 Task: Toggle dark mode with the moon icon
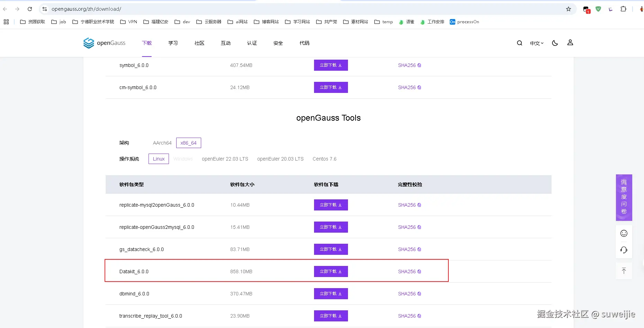(555, 43)
